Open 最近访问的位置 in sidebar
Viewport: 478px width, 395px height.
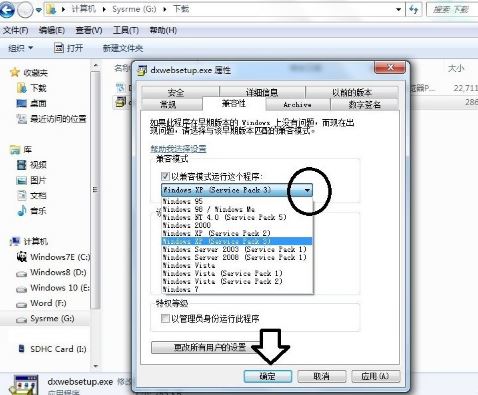tap(51, 119)
